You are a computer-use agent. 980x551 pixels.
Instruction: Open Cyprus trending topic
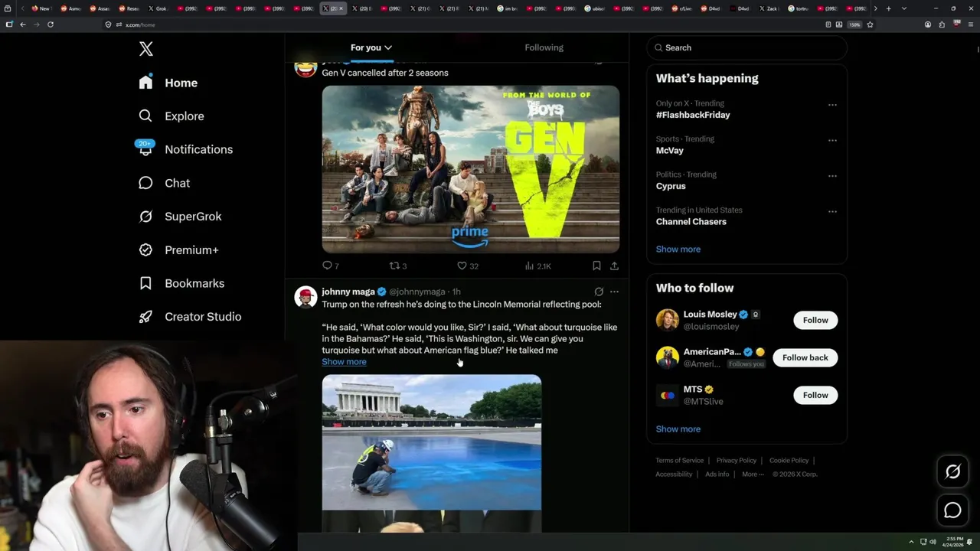pos(671,186)
